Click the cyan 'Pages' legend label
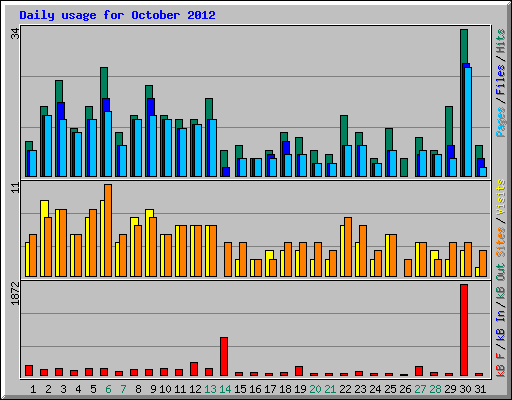The width and height of the screenshot is (512, 400). coord(501,122)
